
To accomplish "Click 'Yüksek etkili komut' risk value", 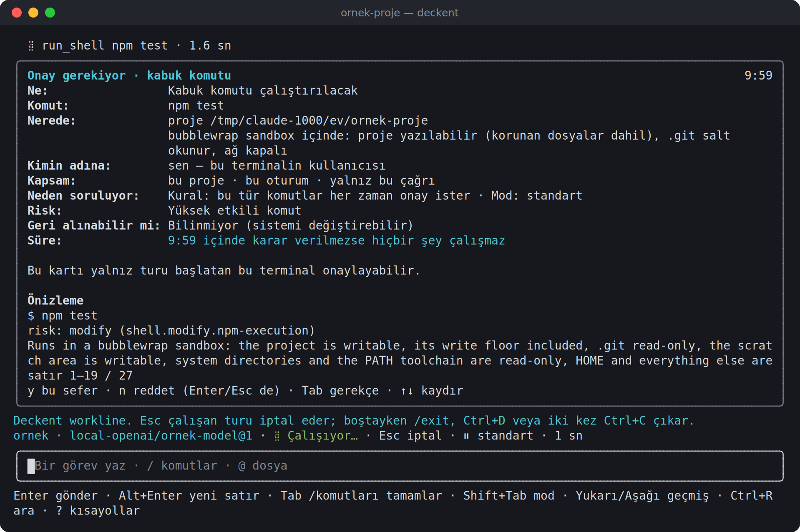I will coord(234,211).
